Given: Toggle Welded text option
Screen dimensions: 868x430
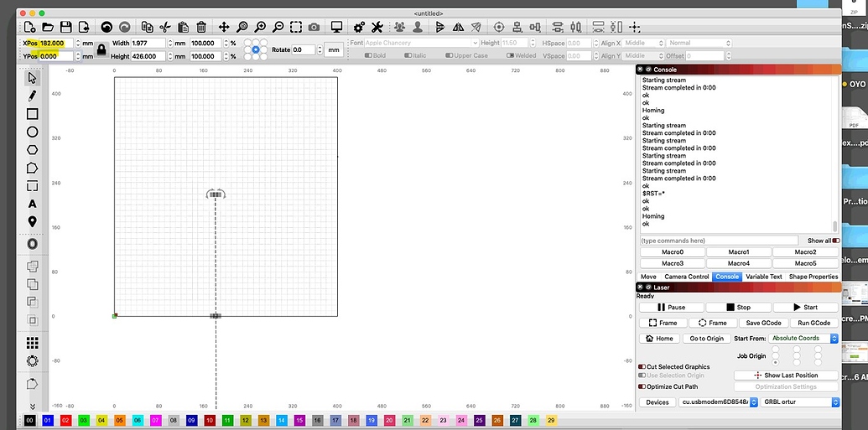Looking at the screenshot, I should pos(510,56).
